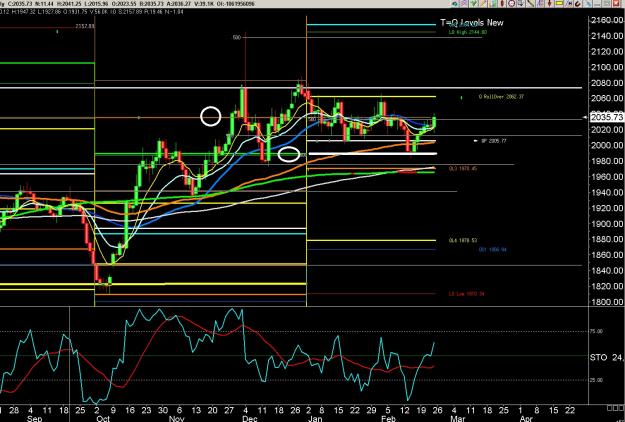Viewport: 625px width, 422px height.
Task: Click the 'Q Rollover 2062.37' level label
Action: (x=501, y=96)
